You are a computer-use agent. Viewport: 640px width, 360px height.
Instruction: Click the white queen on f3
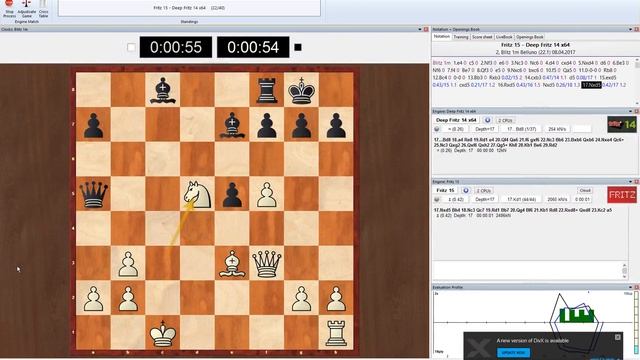coord(267,264)
